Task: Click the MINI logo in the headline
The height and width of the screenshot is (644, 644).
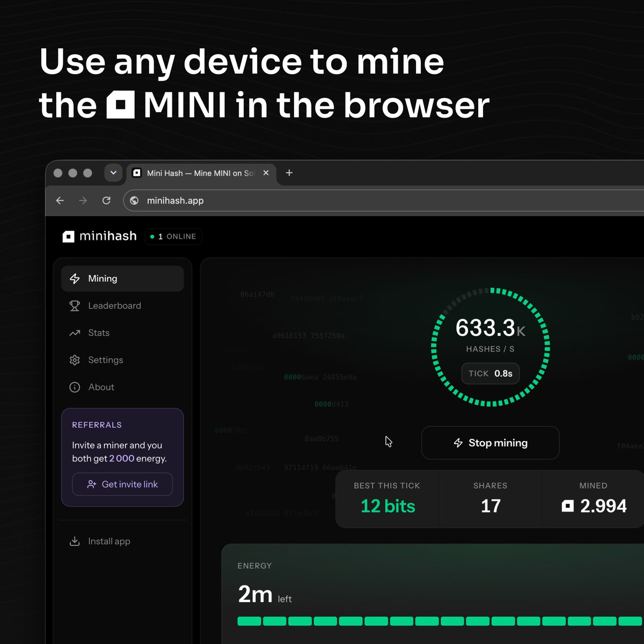Action: 120,105
